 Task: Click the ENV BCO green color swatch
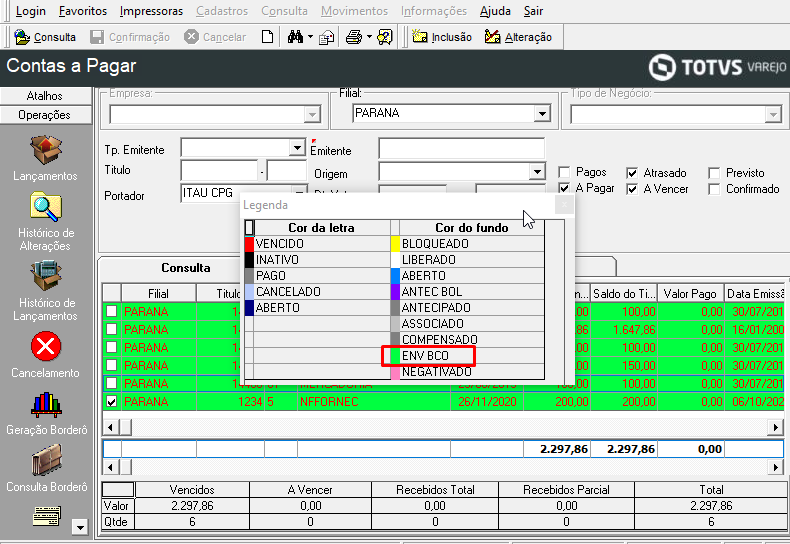coord(395,356)
